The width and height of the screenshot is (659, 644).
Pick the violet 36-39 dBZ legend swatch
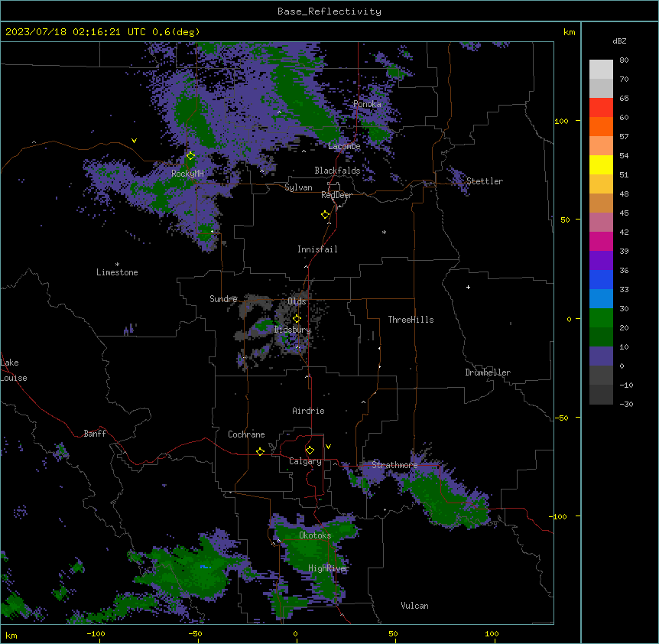[601, 261]
